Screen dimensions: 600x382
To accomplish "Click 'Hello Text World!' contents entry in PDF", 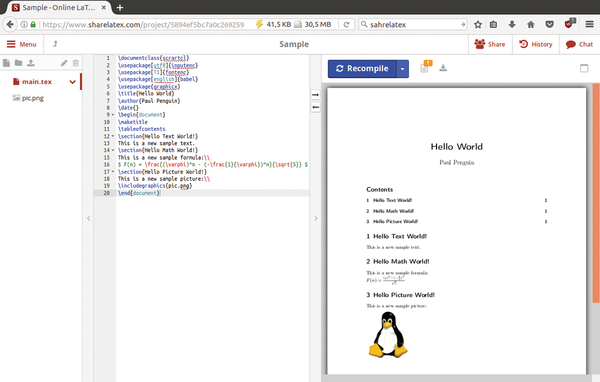I will pyautogui.click(x=392, y=200).
